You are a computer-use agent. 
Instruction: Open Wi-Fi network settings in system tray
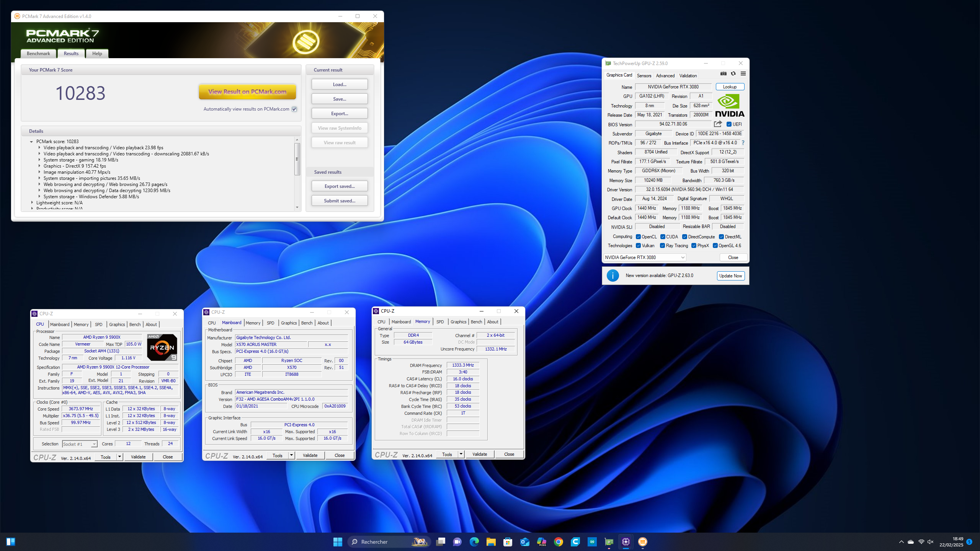(x=921, y=542)
